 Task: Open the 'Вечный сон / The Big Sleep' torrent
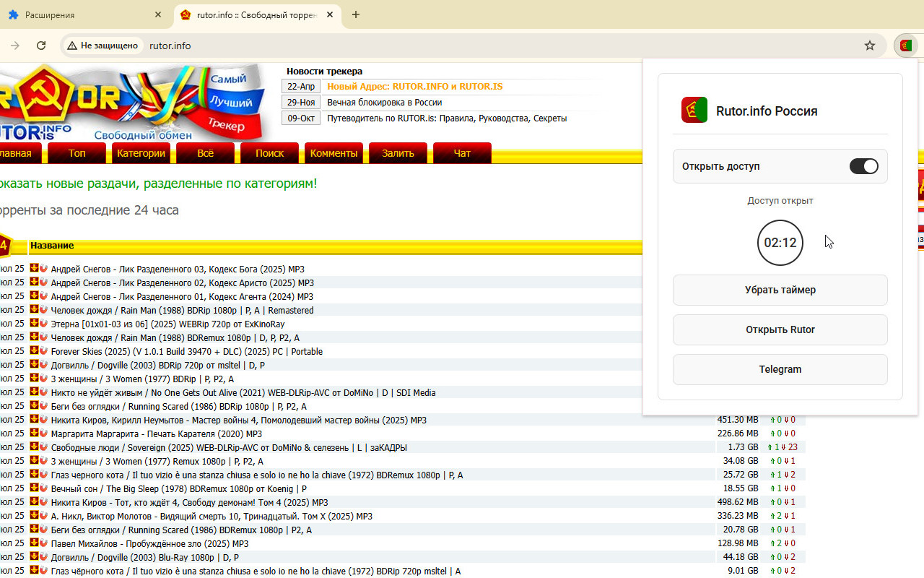(x=179, y=488)
